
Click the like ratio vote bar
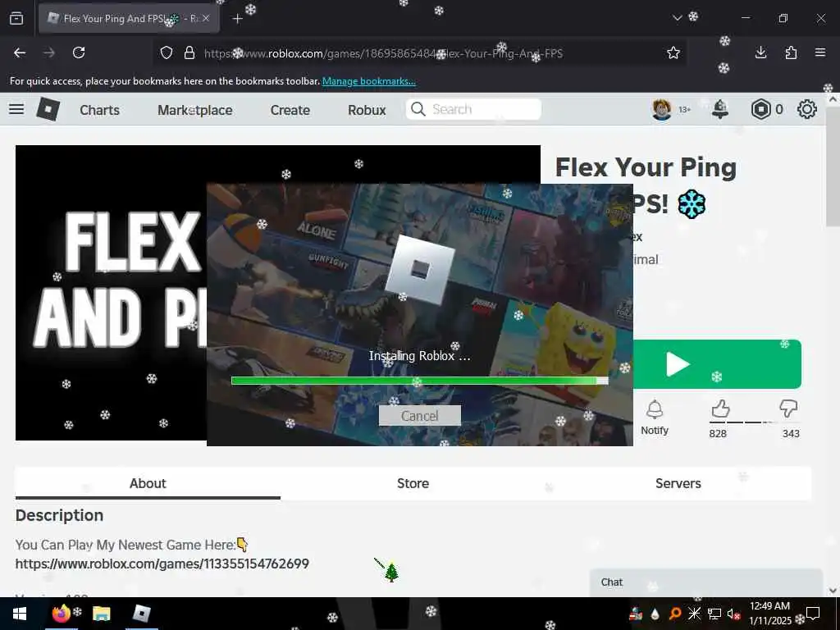[755, 422]
